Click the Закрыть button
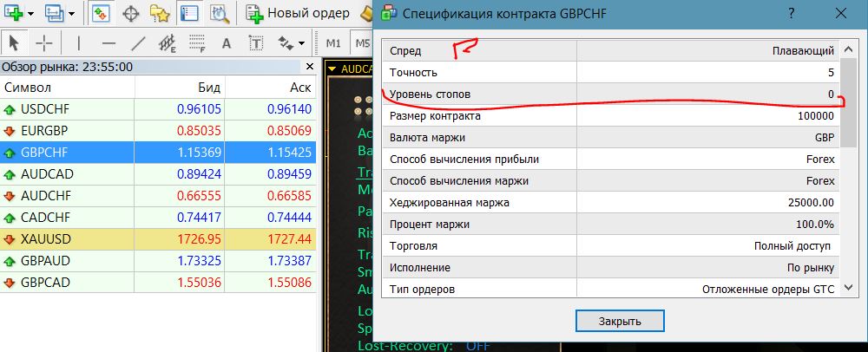Screen dimensions: 868x352 click(x=620, y=321)
